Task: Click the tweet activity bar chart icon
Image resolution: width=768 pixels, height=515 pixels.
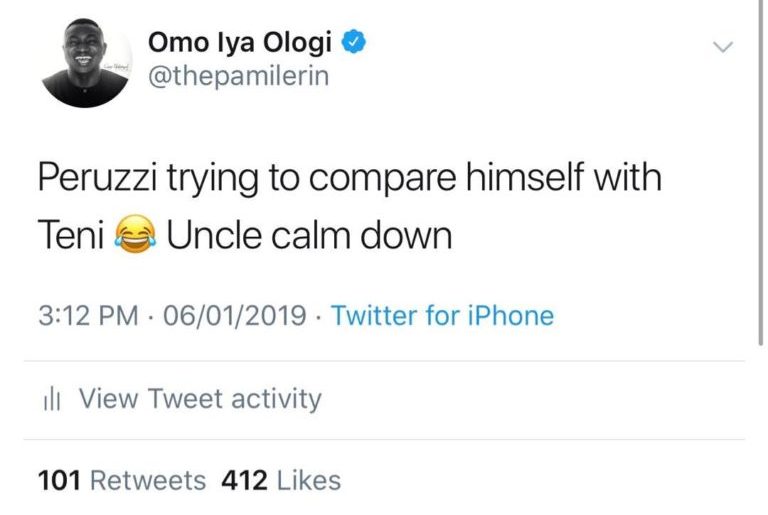Action: 53,400
